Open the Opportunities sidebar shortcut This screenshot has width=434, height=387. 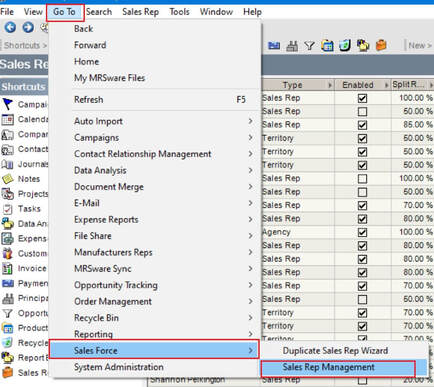point(25,313)
